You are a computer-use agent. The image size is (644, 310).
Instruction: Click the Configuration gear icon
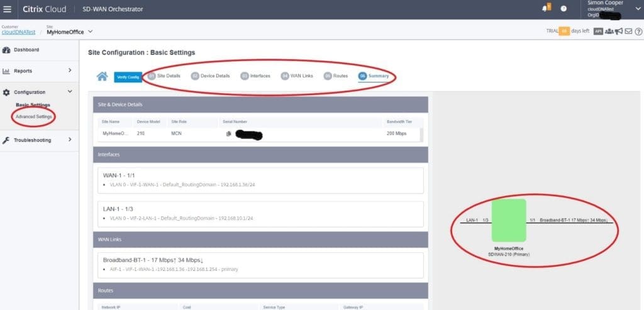(x=6, y=92)
